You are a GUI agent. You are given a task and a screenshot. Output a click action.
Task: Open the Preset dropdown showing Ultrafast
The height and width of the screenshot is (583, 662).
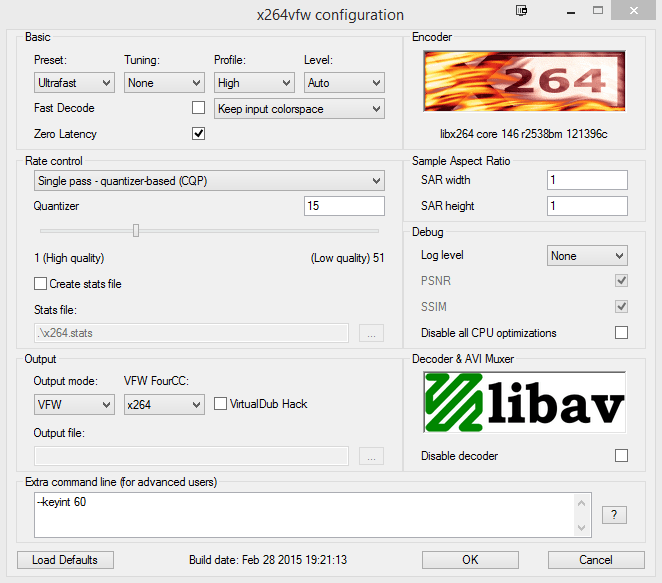[x=74, y=83]
